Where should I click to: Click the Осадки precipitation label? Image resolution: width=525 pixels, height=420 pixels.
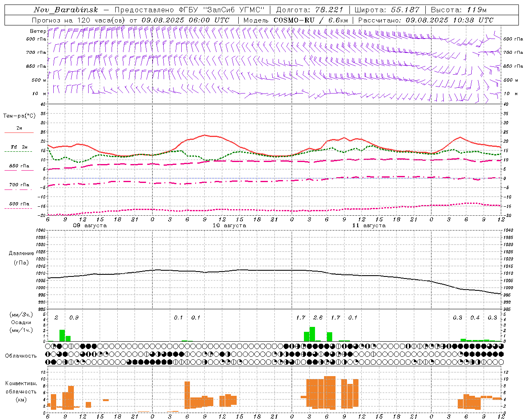coord(21,322)
